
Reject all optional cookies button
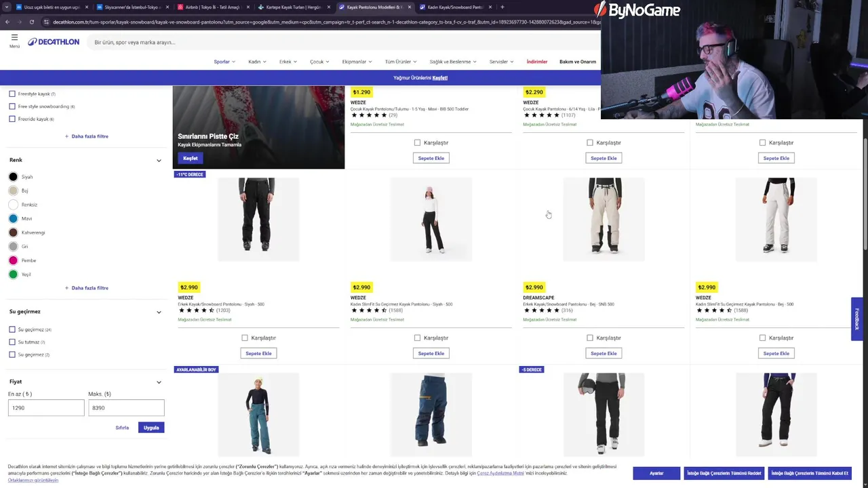(724, 473)
